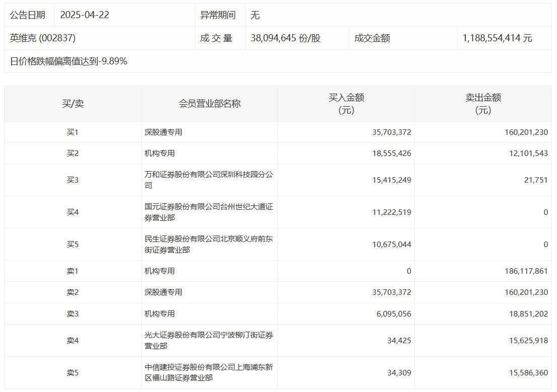This screenshot has width=557, height=392.
Task: Click the announcement date 2025-04-22
Action: pos(85,15)
